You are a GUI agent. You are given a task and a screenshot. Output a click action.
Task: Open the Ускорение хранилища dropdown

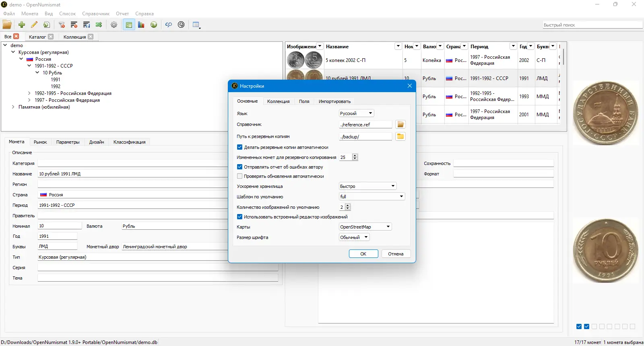pyautogui.click(x=368, y=186)
